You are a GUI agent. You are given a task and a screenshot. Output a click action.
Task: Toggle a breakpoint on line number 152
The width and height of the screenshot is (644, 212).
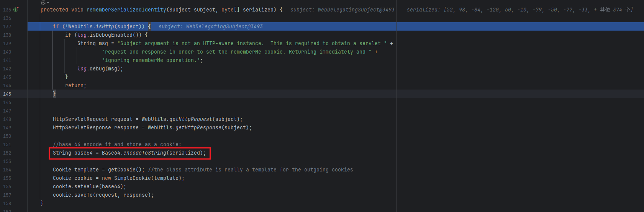coord(7,153)
